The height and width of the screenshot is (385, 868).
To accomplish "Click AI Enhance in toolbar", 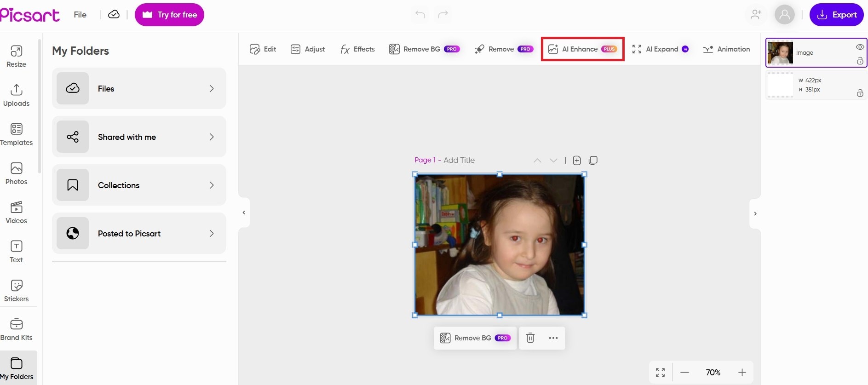I will click(582, 49).
